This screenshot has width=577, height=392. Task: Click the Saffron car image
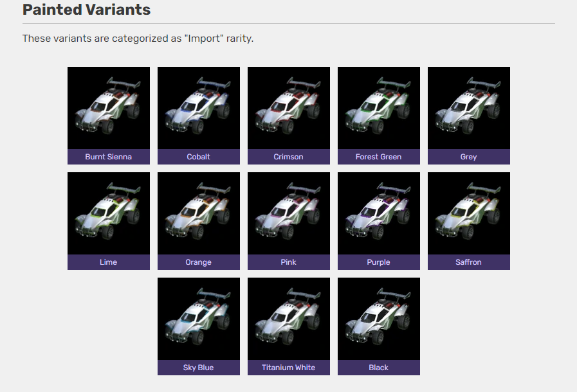point(468,213)
